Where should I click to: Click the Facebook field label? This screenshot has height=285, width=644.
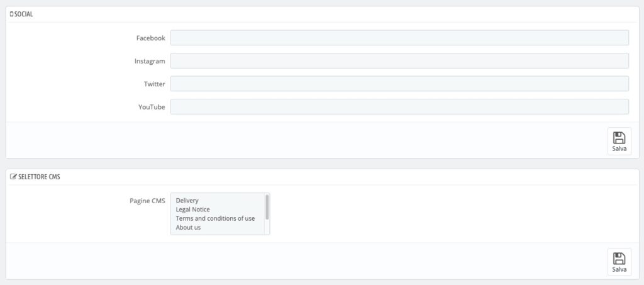point(151,38)
